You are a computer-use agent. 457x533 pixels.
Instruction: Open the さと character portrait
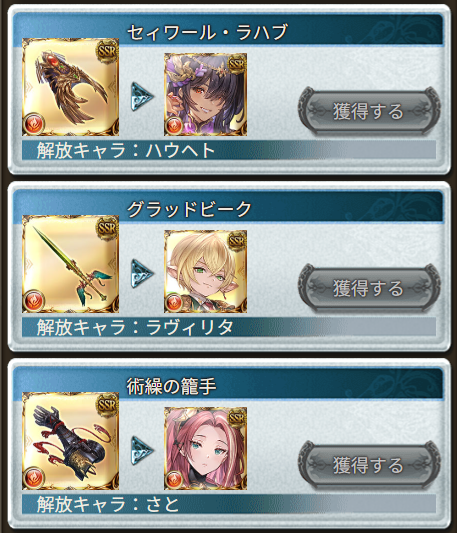(205, 448)
